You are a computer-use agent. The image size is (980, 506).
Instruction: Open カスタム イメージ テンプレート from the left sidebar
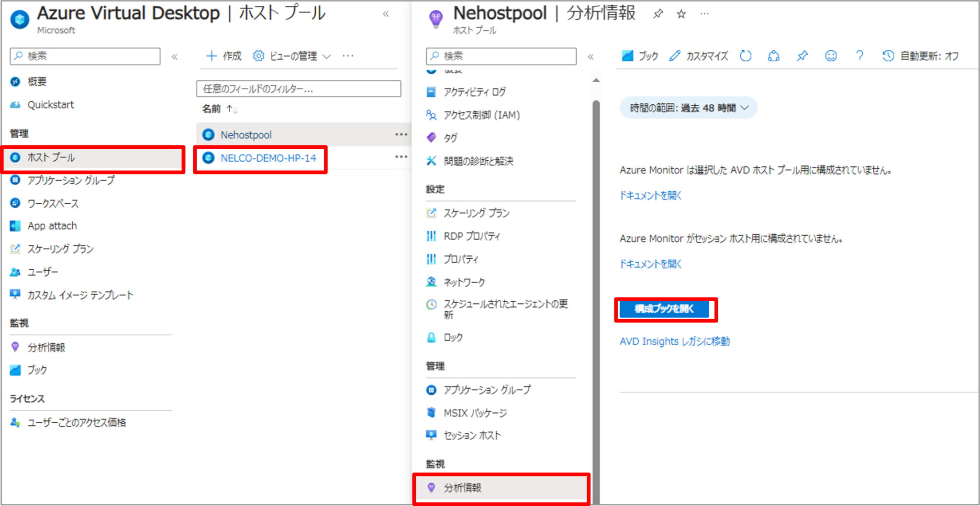(x=80, y=295)
